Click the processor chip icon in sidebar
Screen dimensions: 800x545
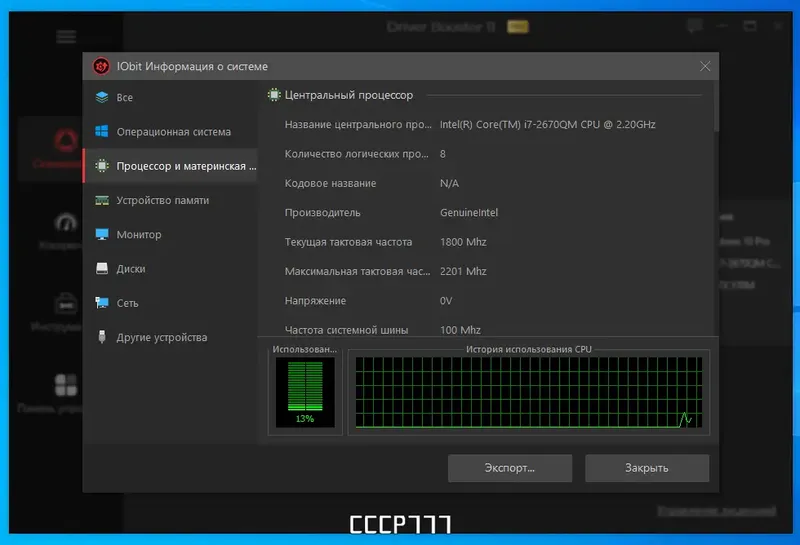pyautogui.click(x=102, y=165)
